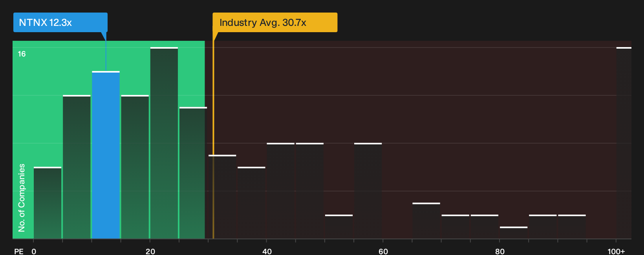
Task: Select the tall 100+ bar at right edge
Action: 624,143
